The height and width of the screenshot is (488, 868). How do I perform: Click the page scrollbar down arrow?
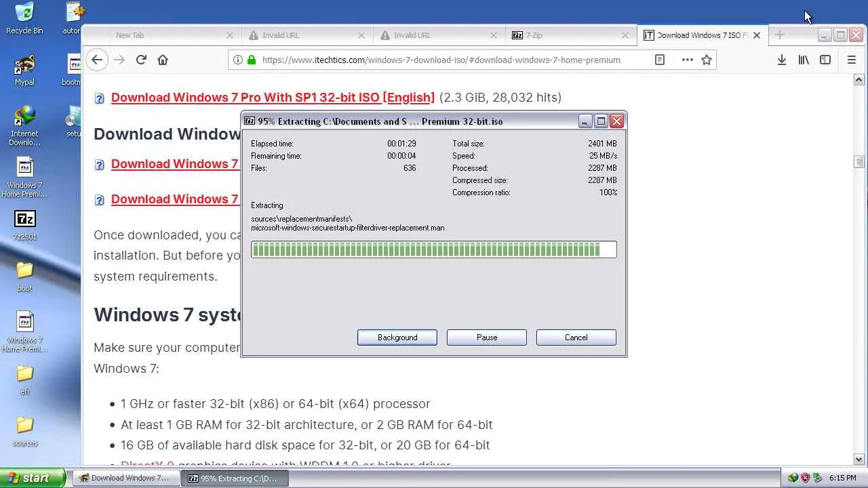point(859,460)
